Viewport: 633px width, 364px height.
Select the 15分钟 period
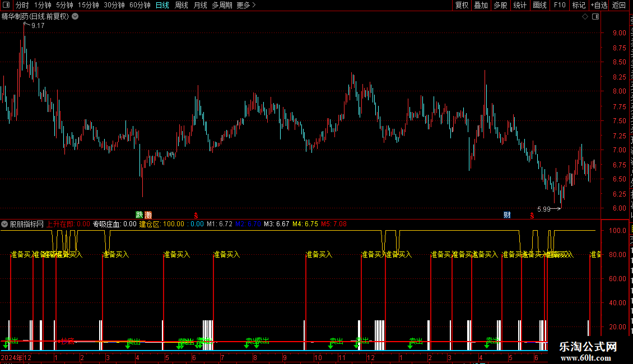click(x=88, y=5)
